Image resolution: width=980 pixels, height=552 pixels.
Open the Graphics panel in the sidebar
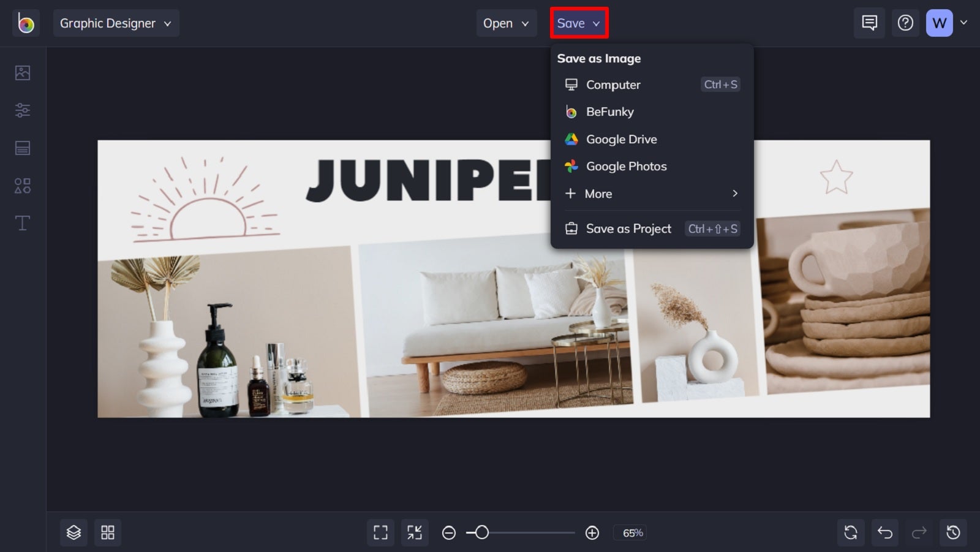point(23,186)
